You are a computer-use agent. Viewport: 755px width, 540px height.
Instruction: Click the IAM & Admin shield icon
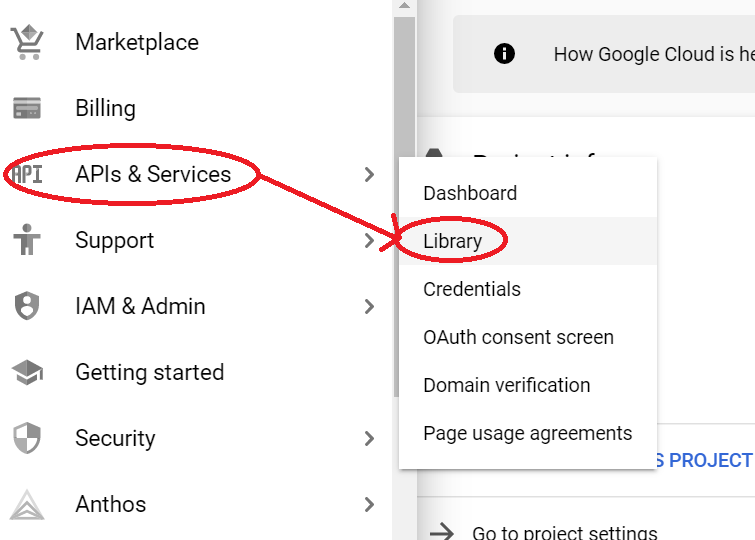tap(27, 305)
